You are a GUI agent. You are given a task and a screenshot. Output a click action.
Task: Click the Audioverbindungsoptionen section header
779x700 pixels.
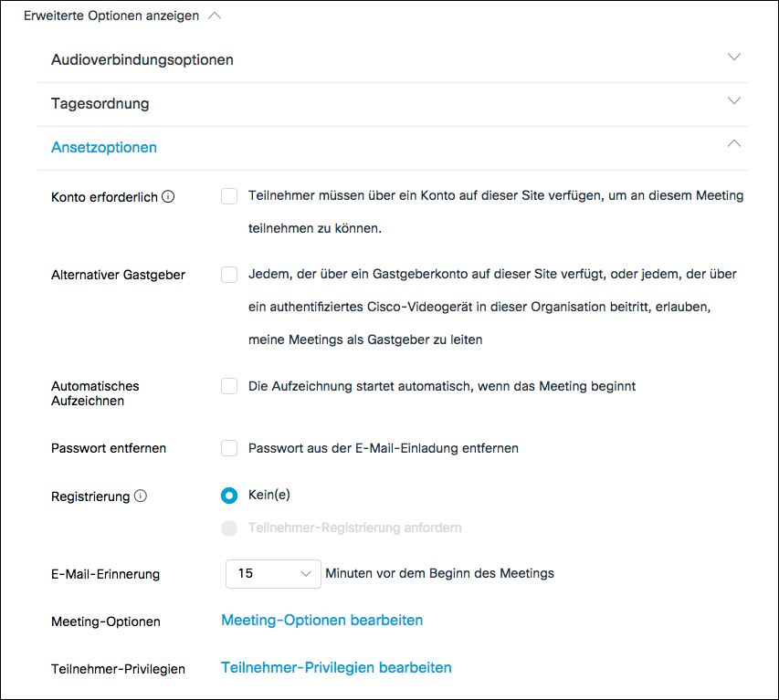(x=142, y=60)
